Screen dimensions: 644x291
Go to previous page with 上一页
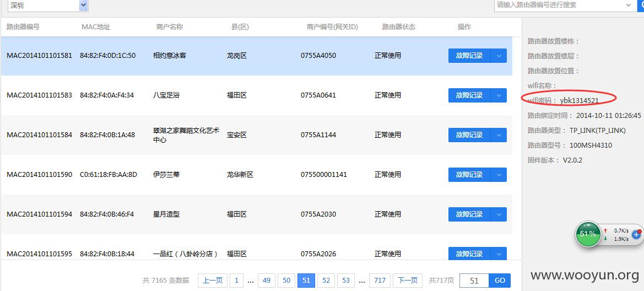point(213,281)
